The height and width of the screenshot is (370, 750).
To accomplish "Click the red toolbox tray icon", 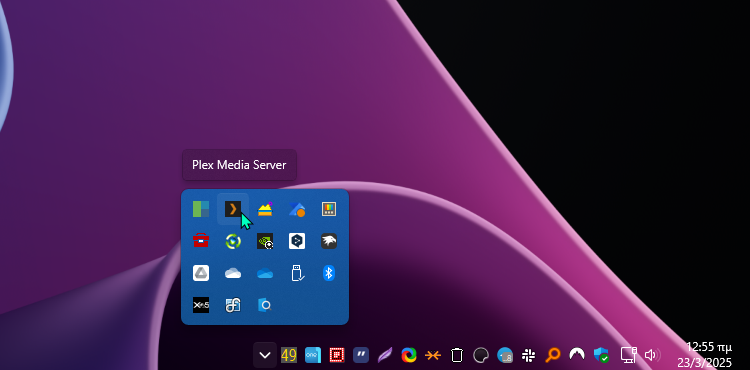I will click(201, 241).
